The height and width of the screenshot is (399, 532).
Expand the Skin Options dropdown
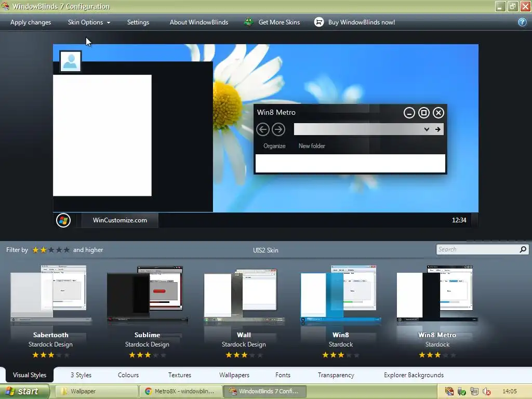(89, 22)
